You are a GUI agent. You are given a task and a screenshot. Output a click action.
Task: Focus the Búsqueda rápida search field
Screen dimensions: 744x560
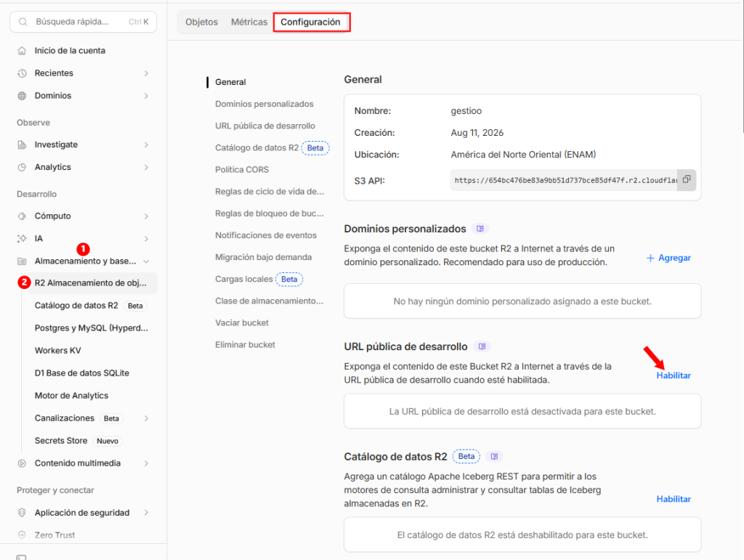pyautogui.click(x=83, y=22)
